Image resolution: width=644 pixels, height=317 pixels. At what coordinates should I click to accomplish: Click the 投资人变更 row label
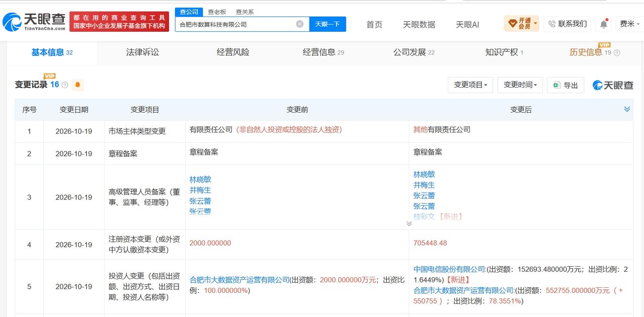(144, 287)
